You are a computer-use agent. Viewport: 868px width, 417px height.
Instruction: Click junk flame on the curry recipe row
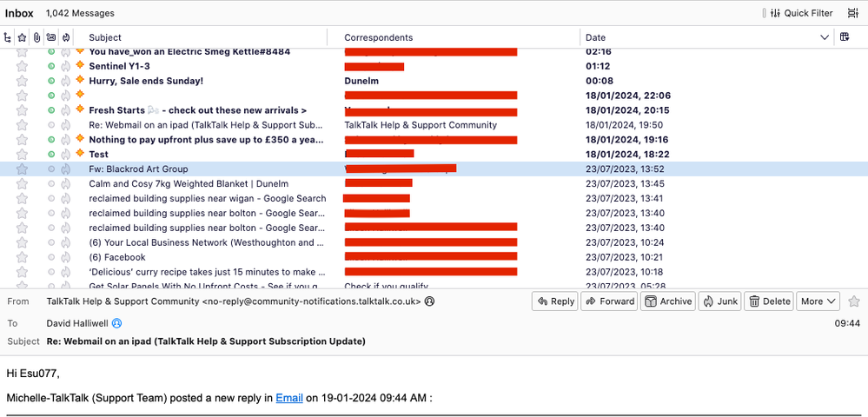pos(66,272)
